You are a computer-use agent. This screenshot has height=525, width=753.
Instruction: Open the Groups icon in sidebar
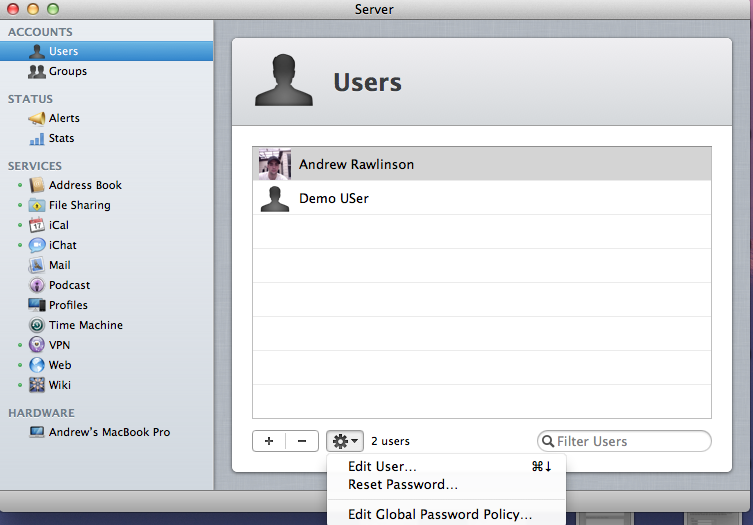(x=36, y=71)
